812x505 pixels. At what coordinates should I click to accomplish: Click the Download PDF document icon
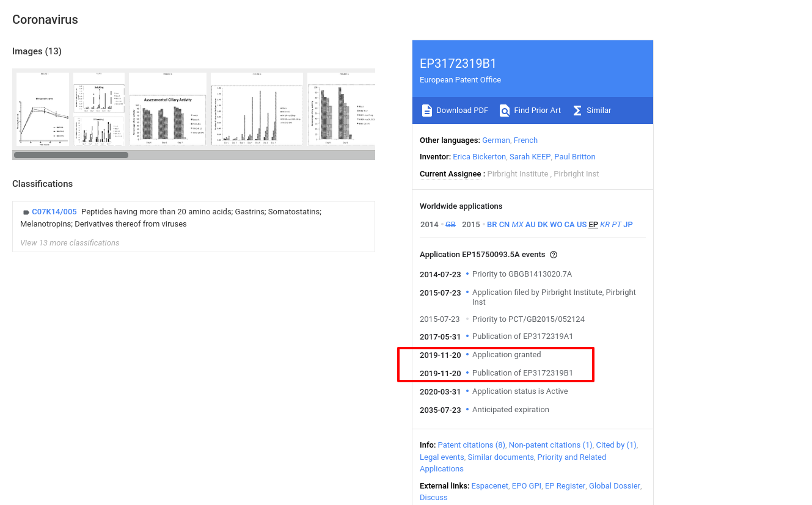pos(427,111)
